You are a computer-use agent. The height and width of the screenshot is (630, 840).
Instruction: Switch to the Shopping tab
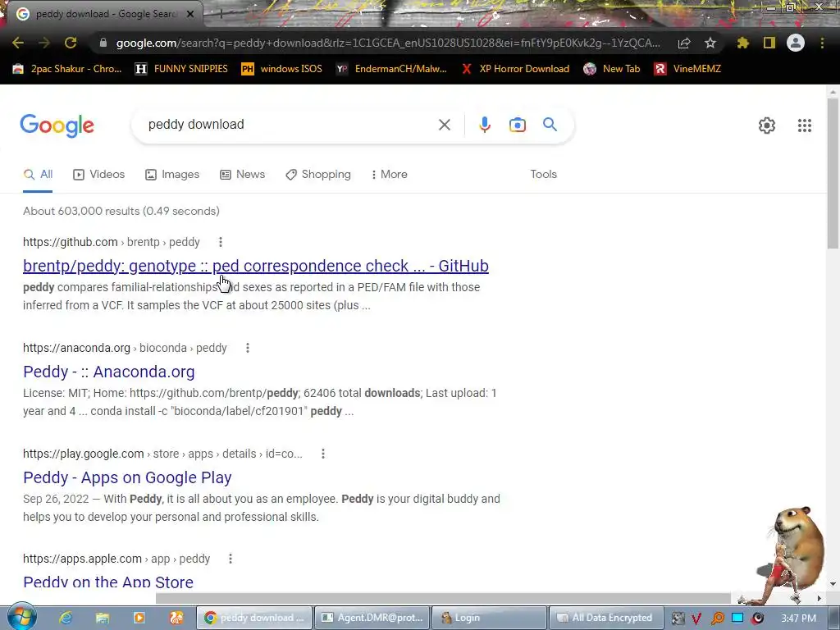(318, 174)
